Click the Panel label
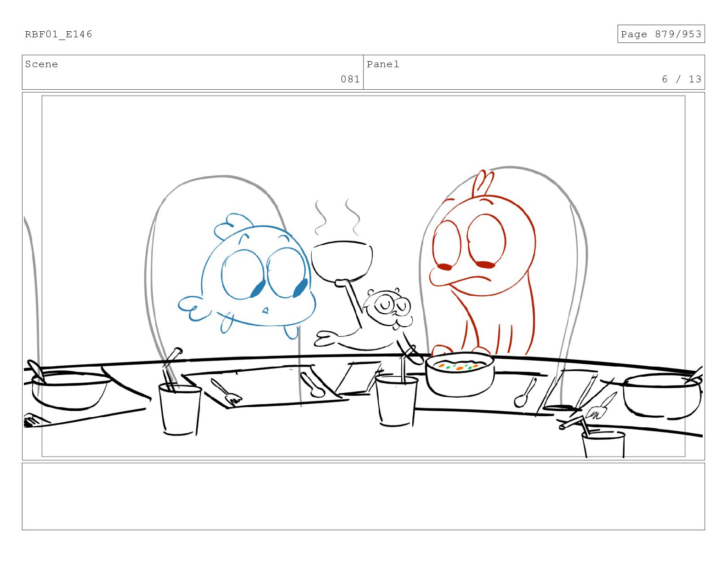728x563 pixels. 383,64
